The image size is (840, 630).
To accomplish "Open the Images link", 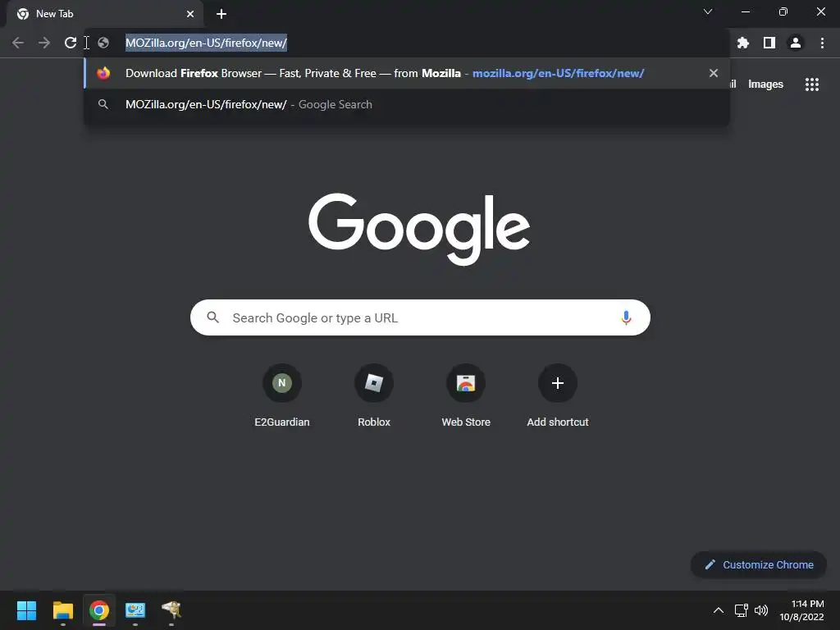I will click(x=765, y=84).
